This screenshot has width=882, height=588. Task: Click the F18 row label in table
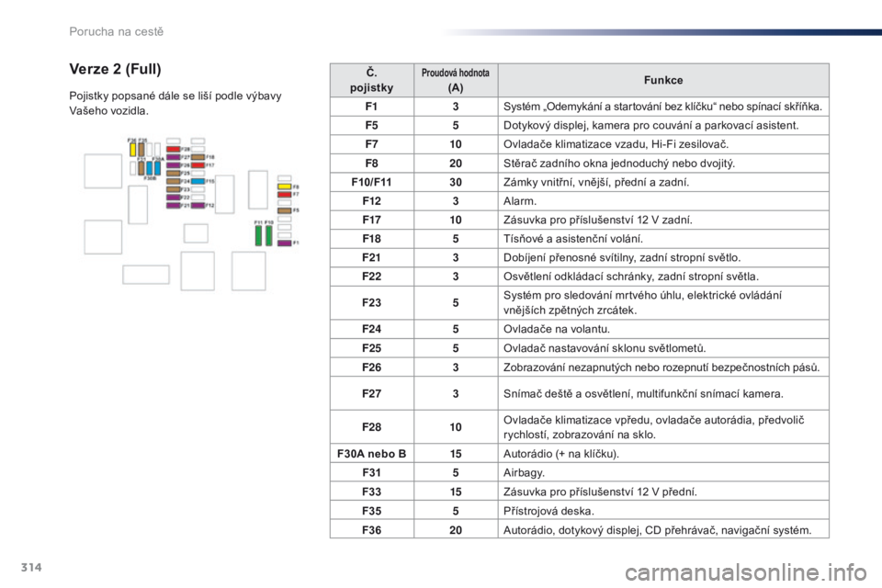pyautogui.click(x=372, y=239)
